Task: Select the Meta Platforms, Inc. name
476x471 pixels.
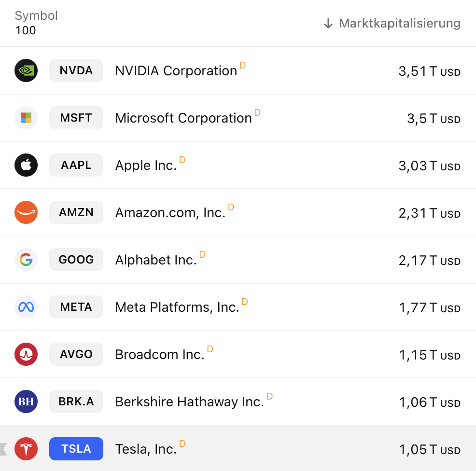Action: click(x=177, y=308)
